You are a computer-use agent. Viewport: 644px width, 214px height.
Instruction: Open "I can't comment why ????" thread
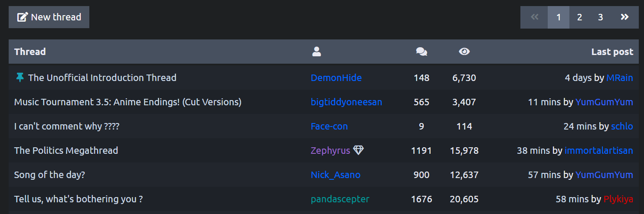pyautogui.click(x=66, y=126)
